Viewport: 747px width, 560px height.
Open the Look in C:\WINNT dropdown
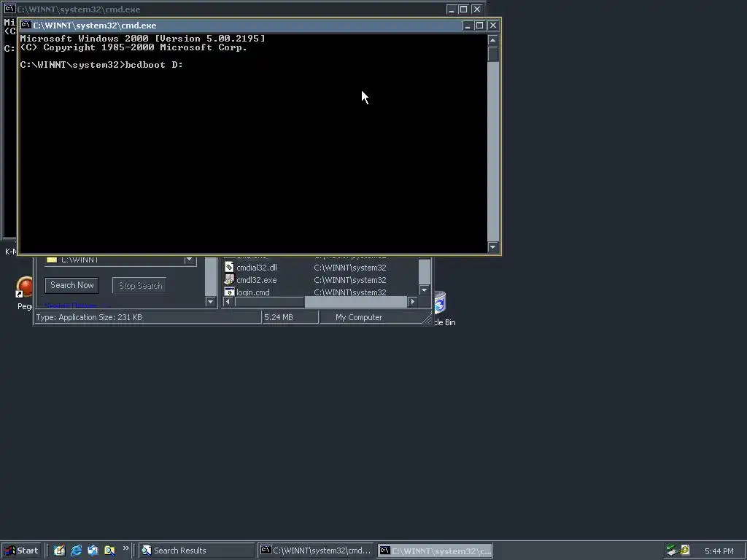click(190, 260)
